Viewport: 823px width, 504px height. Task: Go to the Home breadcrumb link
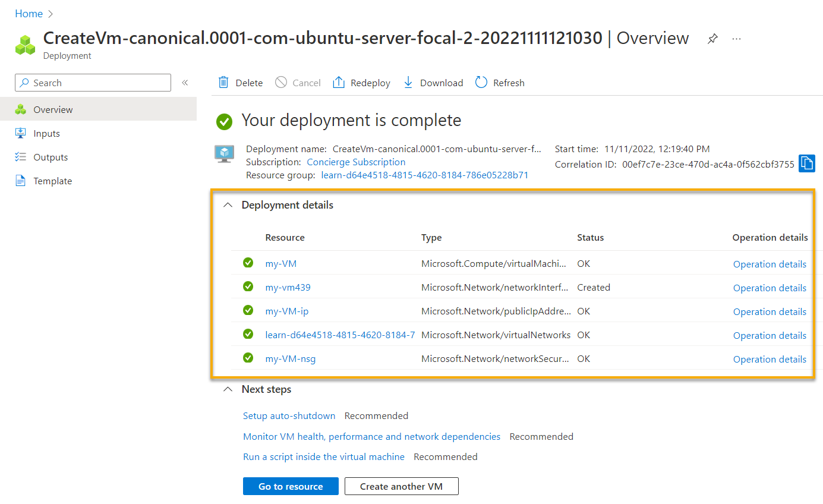pyautogui.click(x=29, y=14)
